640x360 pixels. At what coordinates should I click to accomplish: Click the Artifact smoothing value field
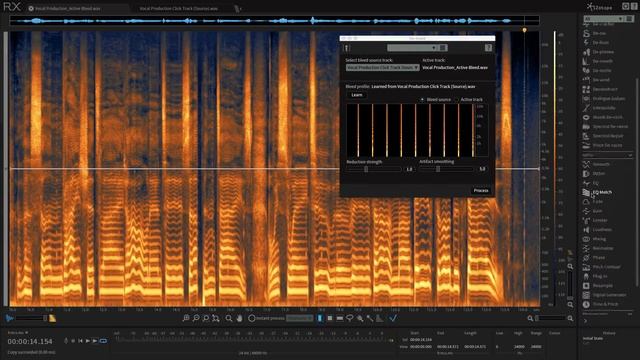[x=482, y=169]
